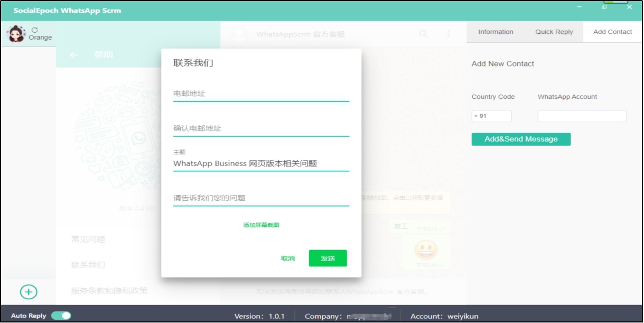Click the 联系我们 dialog title
The height and width of the screenshot is (323, 644).
click(x=193, y=63)
